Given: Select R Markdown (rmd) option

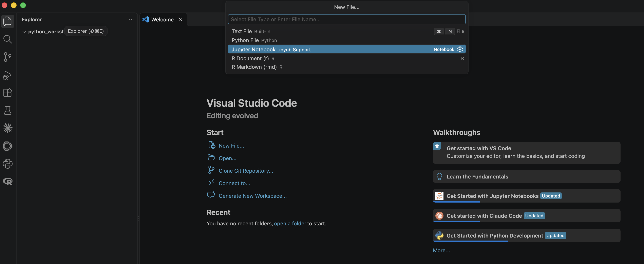Looking at the screenshot, I should [x=346, y=67].
